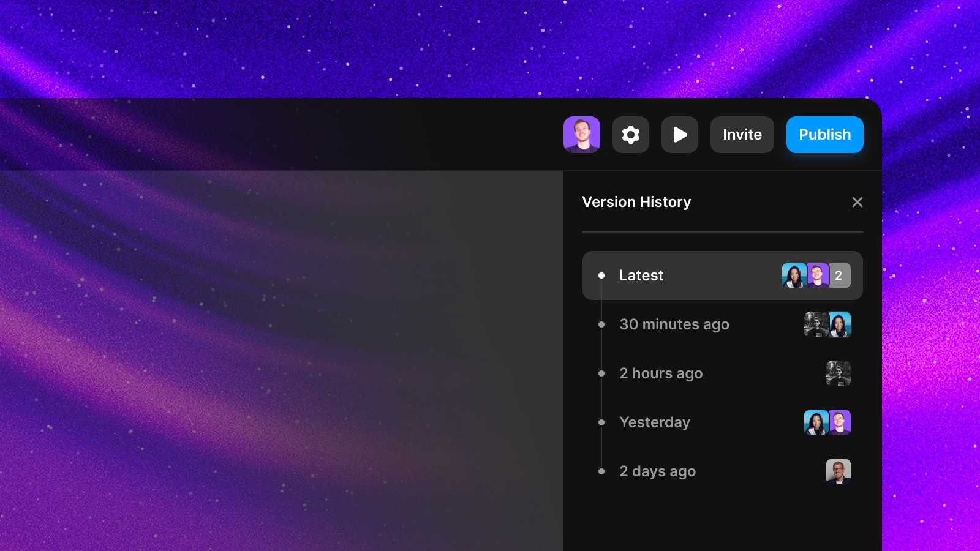Click the black-and-white avatar beside 2 hours ago
980x551 pixels.
pos(838,373)
